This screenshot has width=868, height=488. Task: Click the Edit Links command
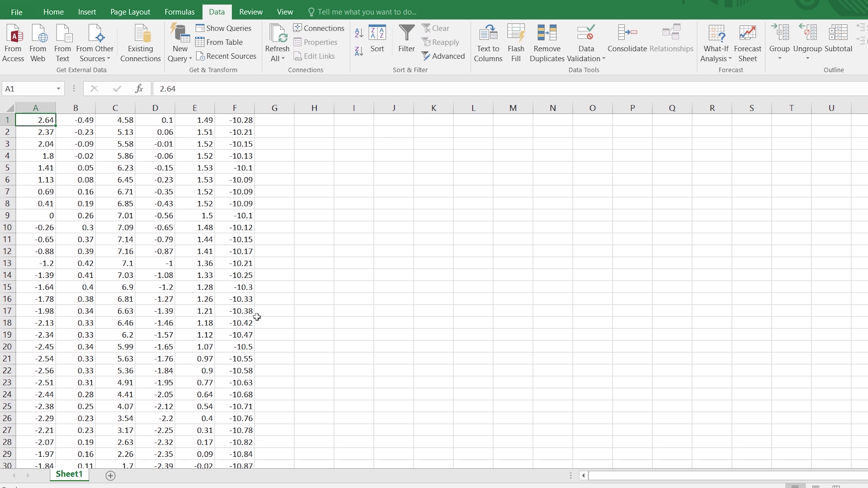click(315, 56)
